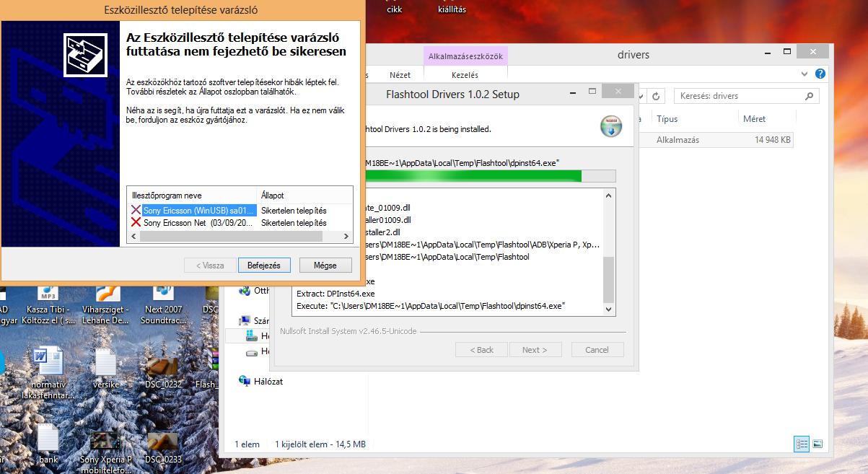868x474 pixels.
Task: Click the magnifier search icon in Explorer
Action: pos(810,96)
